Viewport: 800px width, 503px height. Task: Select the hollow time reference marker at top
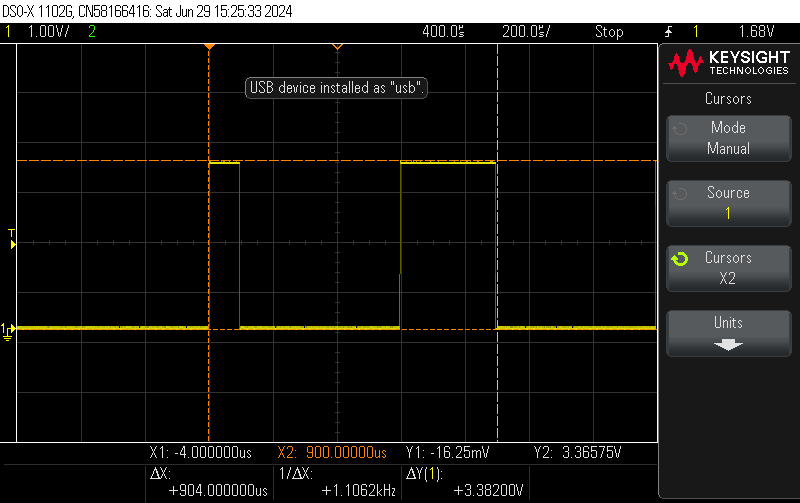pyautogui.click(x=337, y=47)
